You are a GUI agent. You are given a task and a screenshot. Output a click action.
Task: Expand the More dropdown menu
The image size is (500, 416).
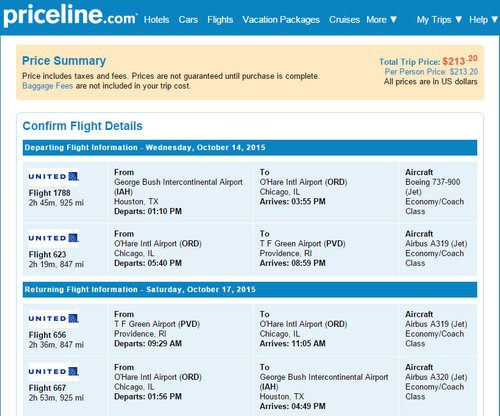pos(382,20)
